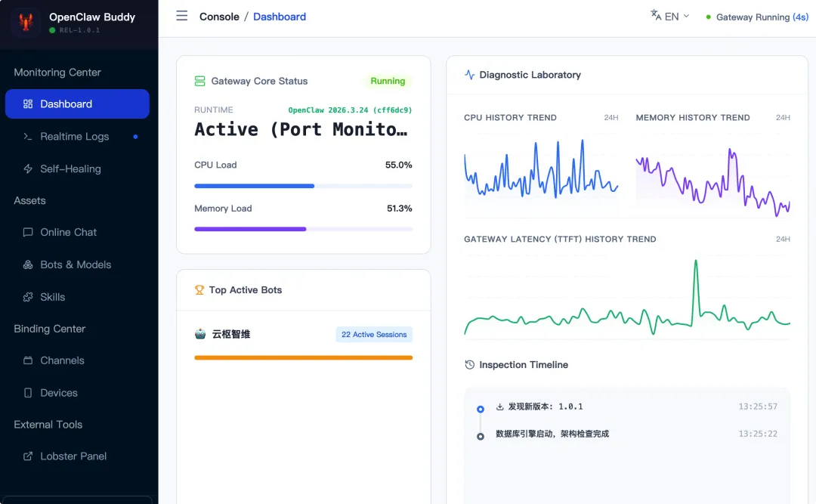816x504 pixels.
Task: Click the Skills puzzle piece icon
Action: tap(28, 297)
